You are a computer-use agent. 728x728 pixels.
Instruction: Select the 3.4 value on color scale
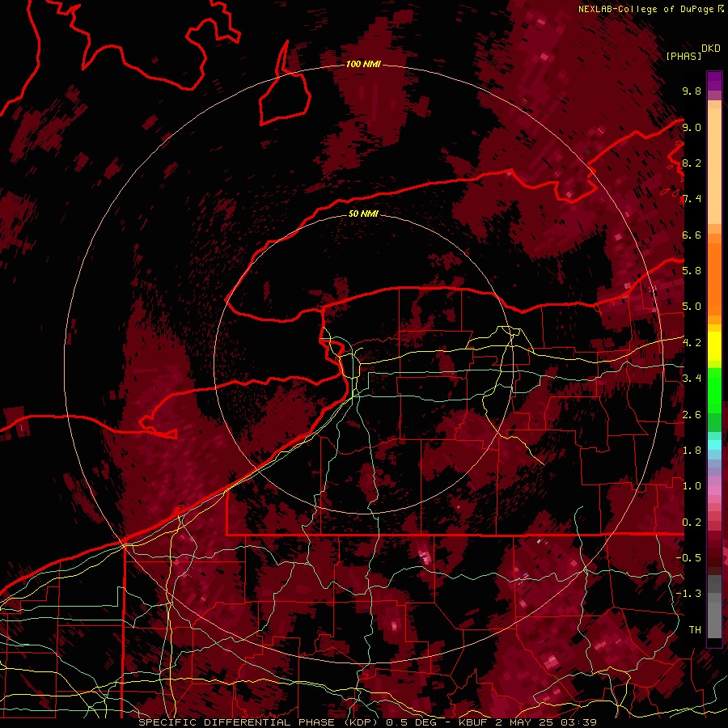(692, 379)
